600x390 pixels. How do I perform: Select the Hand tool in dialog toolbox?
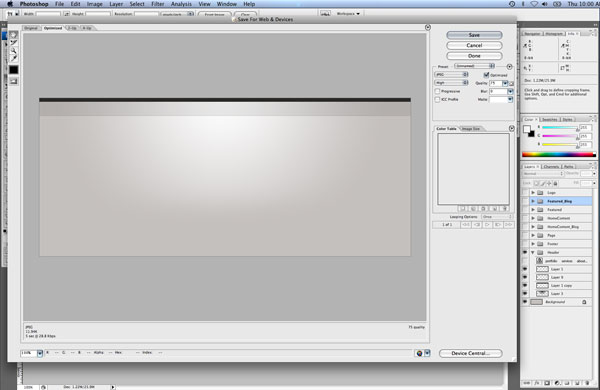coord(13,35)
